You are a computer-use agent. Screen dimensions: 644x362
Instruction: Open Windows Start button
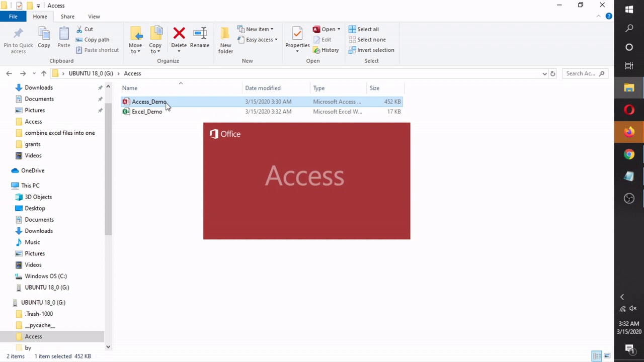[x=629, y=9]
